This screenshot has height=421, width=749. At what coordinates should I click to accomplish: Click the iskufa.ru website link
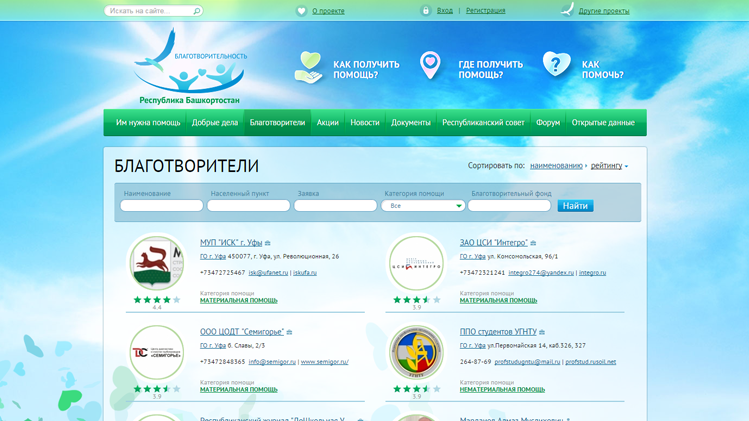305,273
